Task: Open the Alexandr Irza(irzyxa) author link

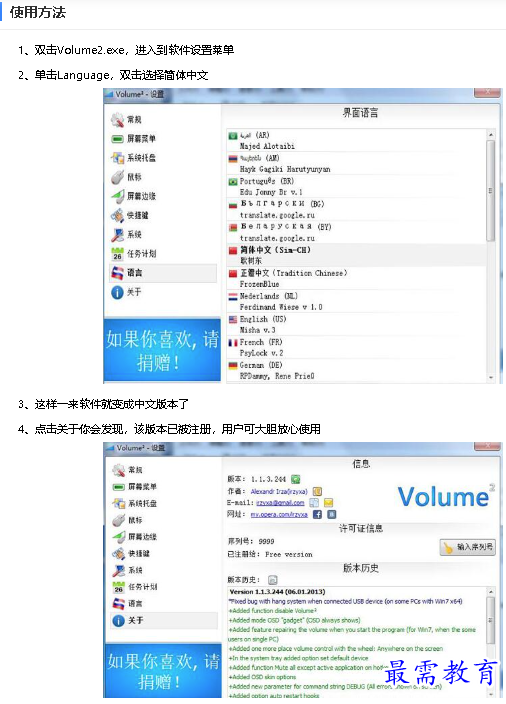Action: (279, 491)
